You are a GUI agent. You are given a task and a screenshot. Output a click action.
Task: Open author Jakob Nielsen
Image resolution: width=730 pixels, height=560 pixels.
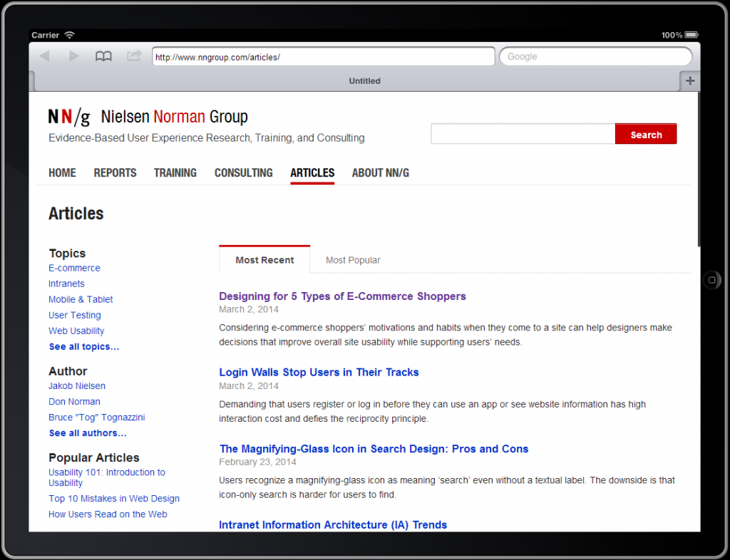tap(77, 386)
